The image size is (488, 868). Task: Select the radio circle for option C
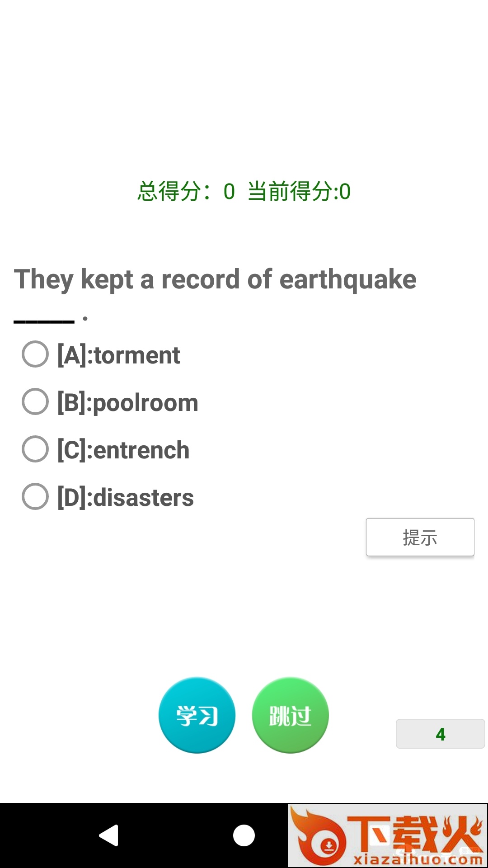click(x=35, y=449)
